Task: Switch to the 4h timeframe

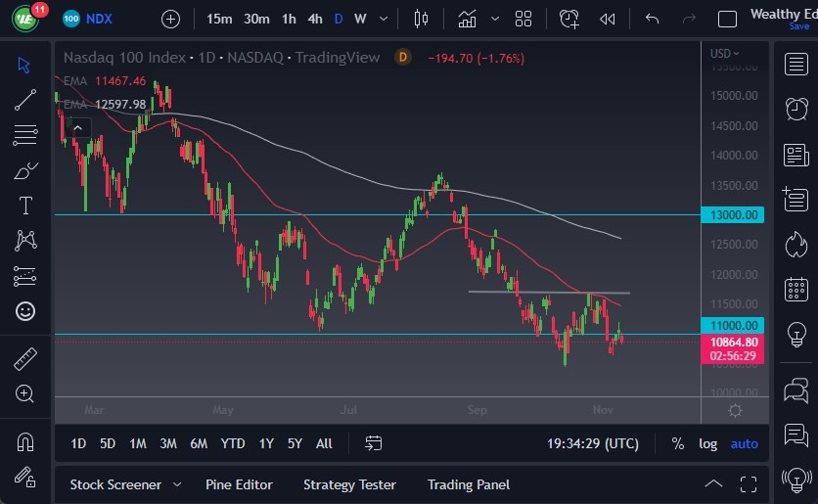Action: (x=314, y=20)
